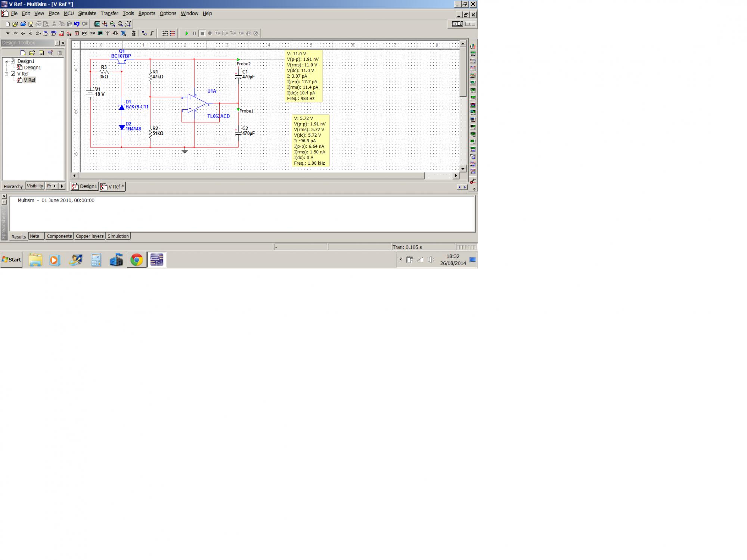Click the green Run simulation button
Image resolution: width=747 pixels, height=560 pixels.
pyautogui.click(x=187, y=34)
